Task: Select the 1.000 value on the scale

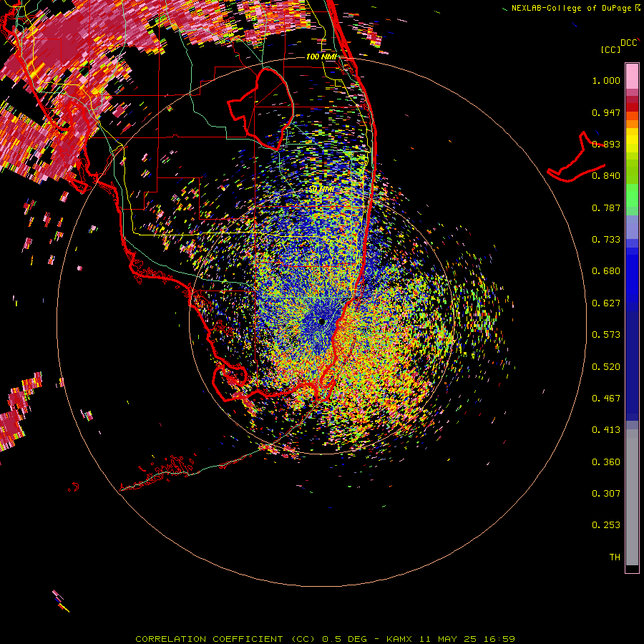Action: [606, 80]
